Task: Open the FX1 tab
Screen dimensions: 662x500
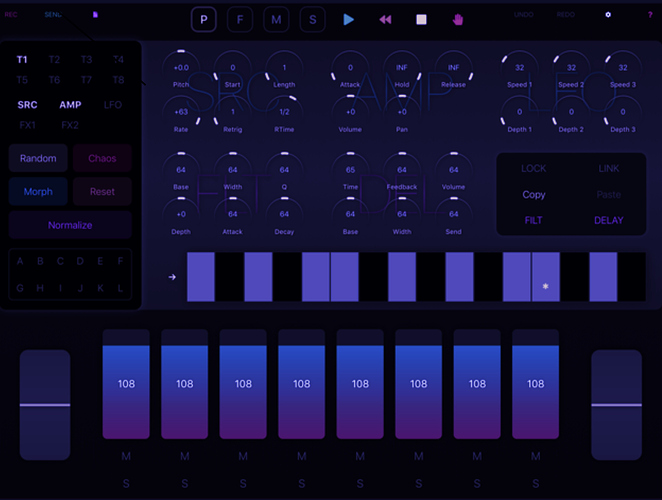Action: tap(27, 125)
